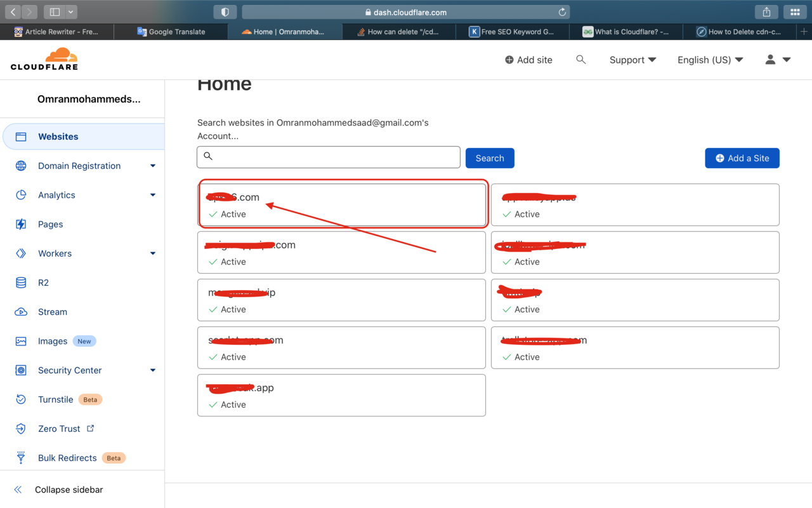Expand the Security Center arrow
The height and width of the screenshot is (508, 812).
pos(153,370)
